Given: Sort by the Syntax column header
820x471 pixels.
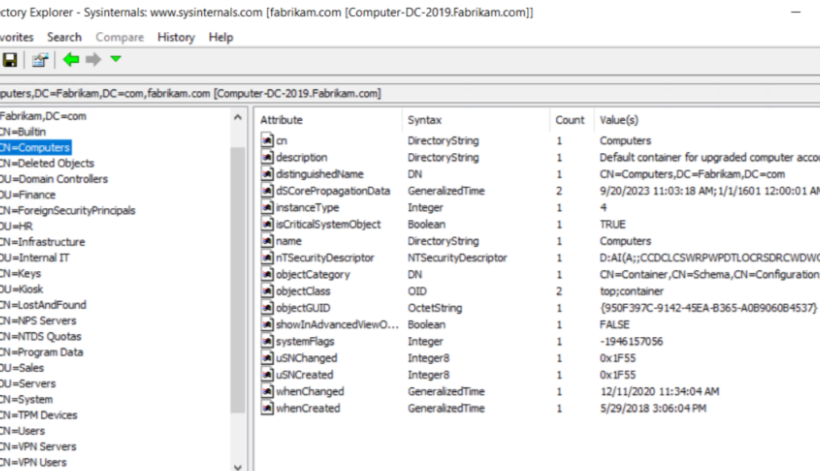Looking at the screenshot, I should (x=425, y=120).
